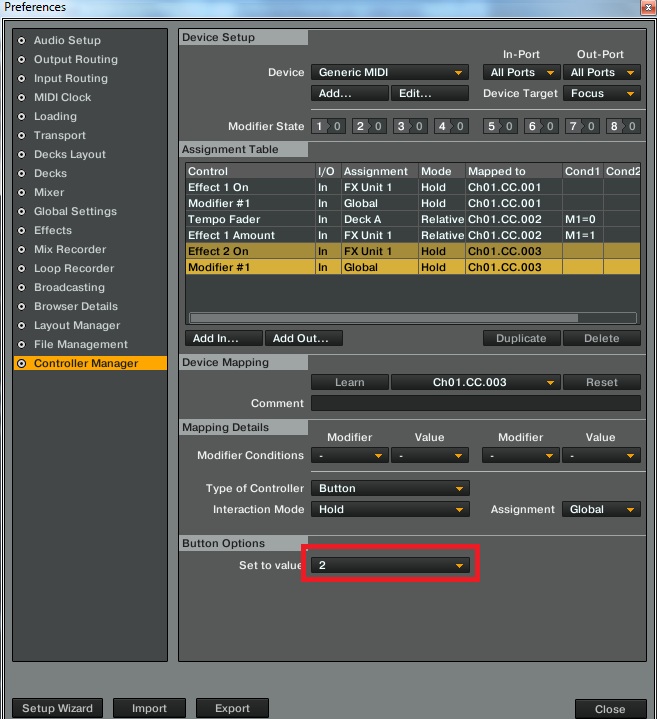Select the Effect 1 Amount row
Viewport: 657px width, 719px height.
click(413, 235)
